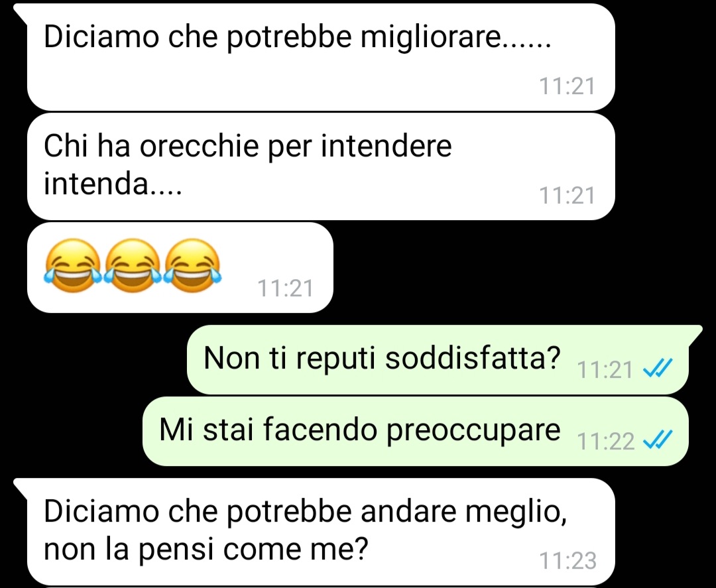The width and height of the screenshot is (716, 588).
Task: Select the 'Non ti reputi soddisfatta?' message
Action: [438, 360]
